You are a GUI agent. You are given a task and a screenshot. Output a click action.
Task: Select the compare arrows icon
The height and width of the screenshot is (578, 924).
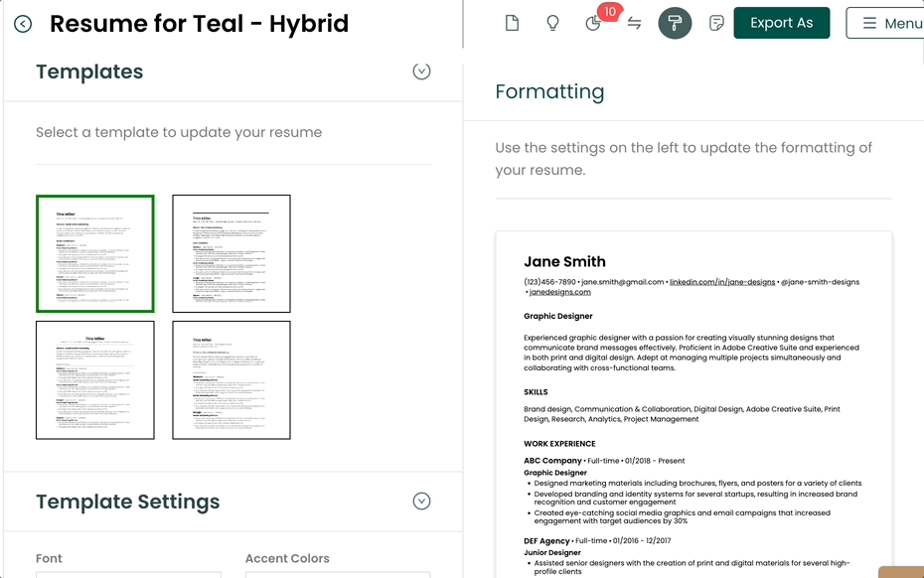pos(634,22)
